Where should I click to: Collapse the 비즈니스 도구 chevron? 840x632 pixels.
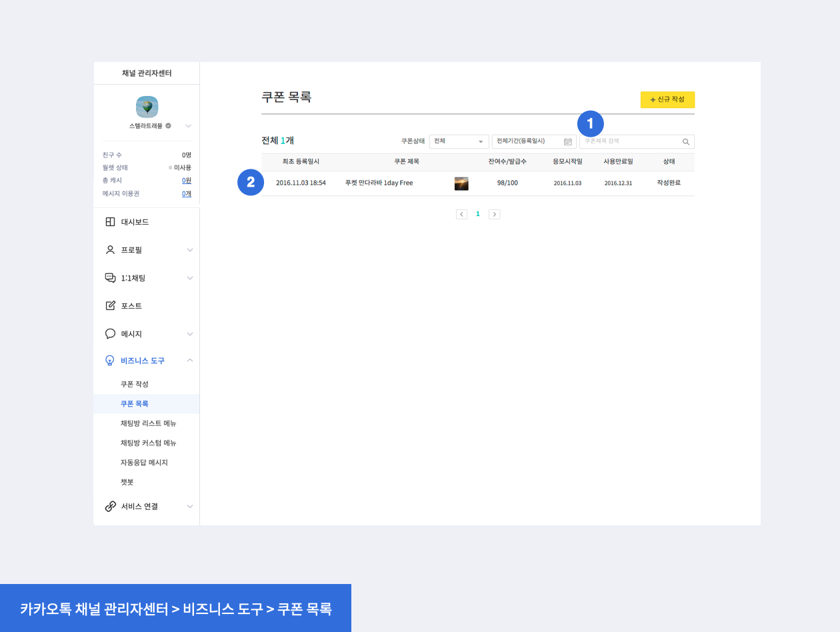(x=190, y=361)
